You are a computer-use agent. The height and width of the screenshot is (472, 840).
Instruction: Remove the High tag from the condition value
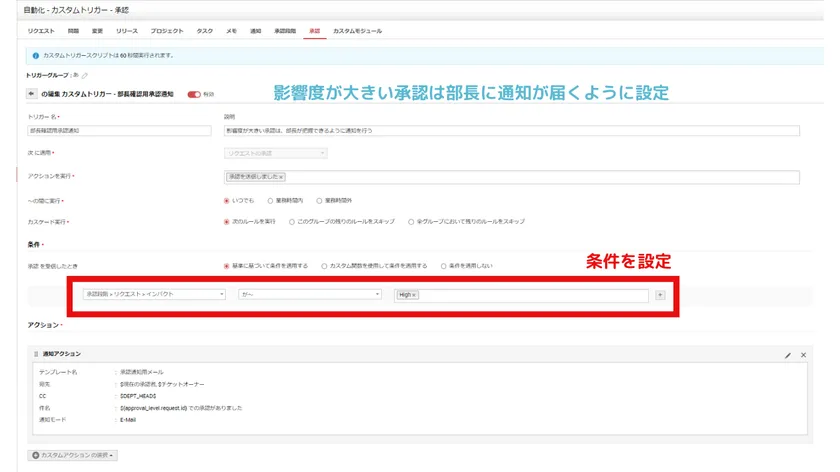point(415,295)
